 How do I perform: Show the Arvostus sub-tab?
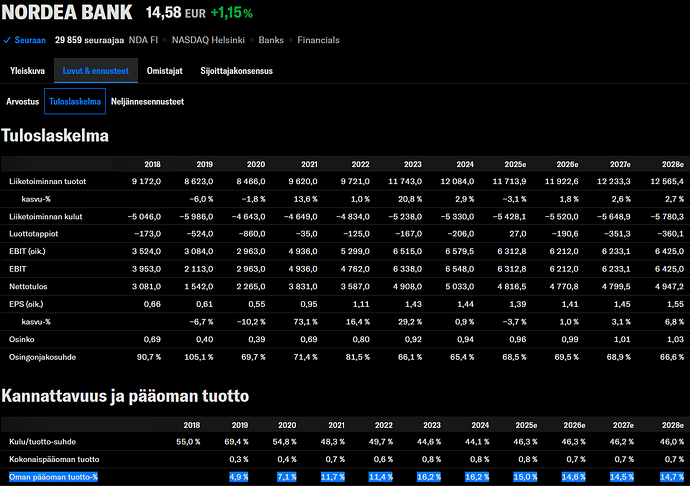[22, 102]
